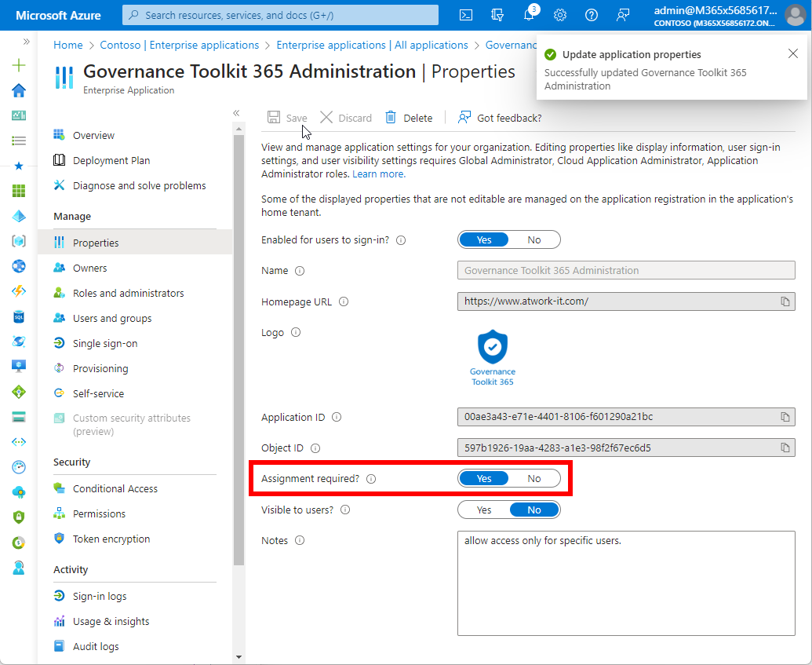Open Single sign-on menu item

105,343
